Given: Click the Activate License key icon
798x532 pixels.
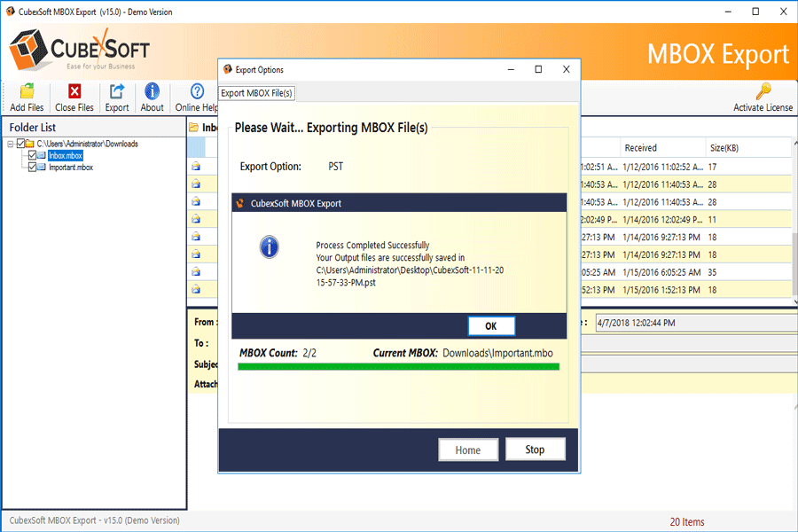Looking at the screenshot, I should click(x=763, y=91).
